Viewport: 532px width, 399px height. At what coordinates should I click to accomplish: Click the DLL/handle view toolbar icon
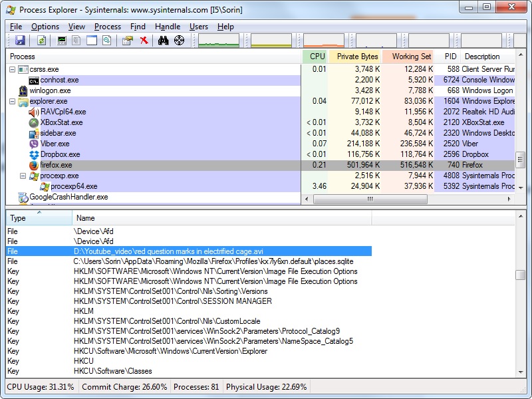[x=107, y=41]
